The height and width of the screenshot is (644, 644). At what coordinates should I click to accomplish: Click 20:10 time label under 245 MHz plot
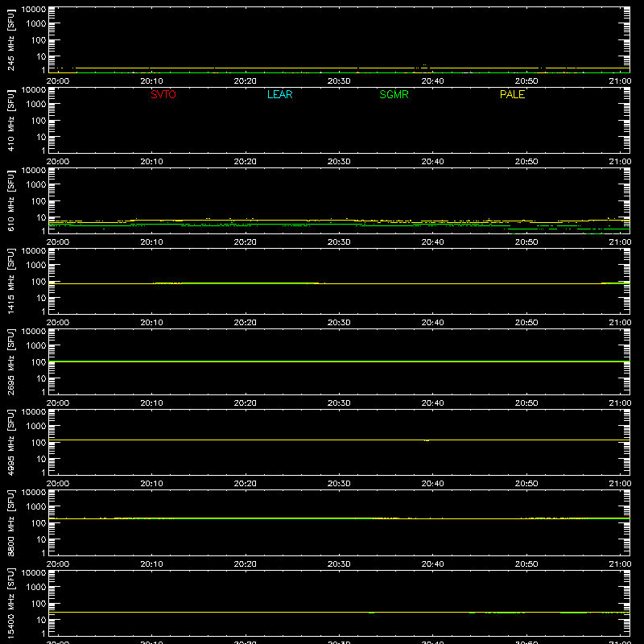(151, 81)
